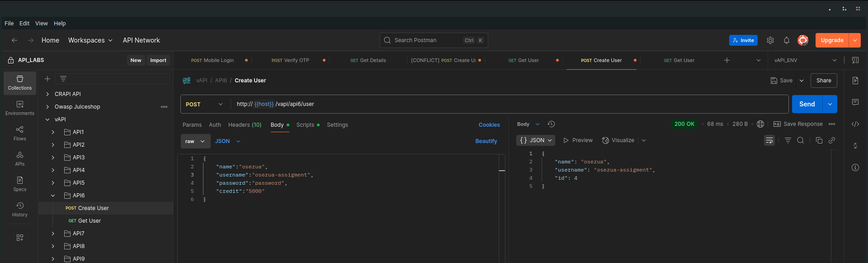
Task: Click the filter response icon
Action: 788,140
